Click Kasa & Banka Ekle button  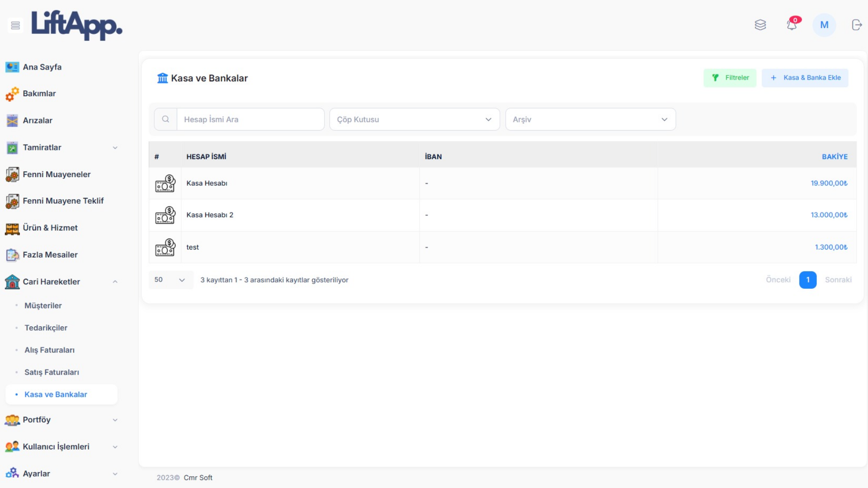805,78
